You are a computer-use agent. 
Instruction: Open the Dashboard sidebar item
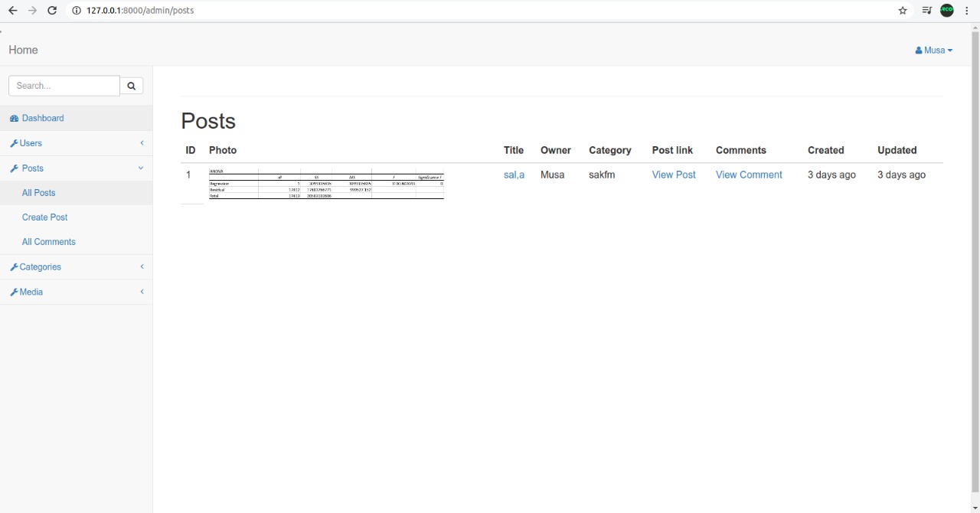pos(76,118)
